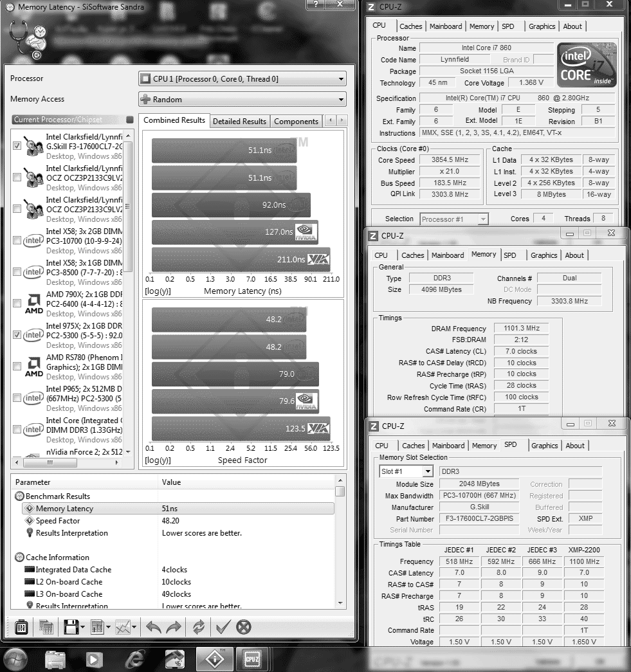The image size is (631, 672).
Task: Click the 123.5 bar in Speed Factor chart
Action: 241,428
